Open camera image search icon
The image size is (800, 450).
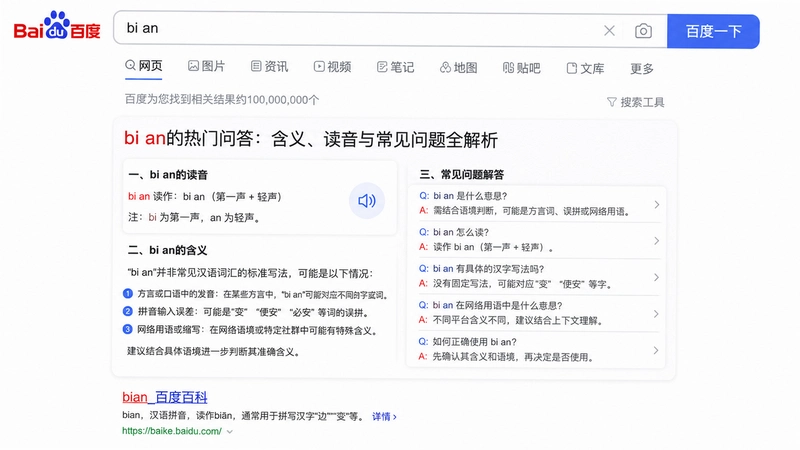(x=643, y=31)
